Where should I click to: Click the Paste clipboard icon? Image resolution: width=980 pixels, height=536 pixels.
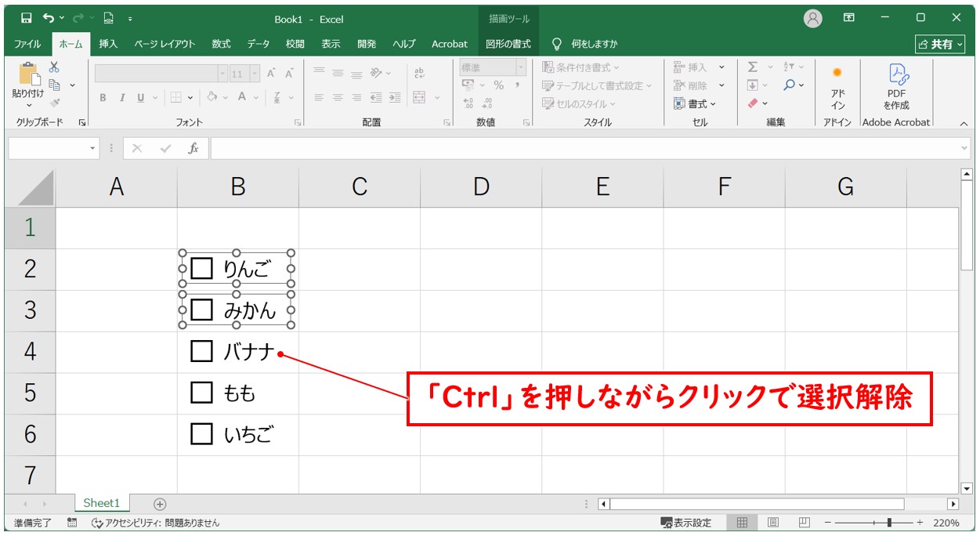[29, 74]
